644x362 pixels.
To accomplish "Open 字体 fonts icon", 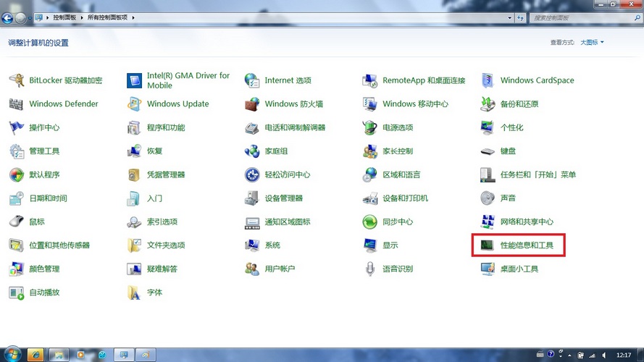I will point(134,292).
